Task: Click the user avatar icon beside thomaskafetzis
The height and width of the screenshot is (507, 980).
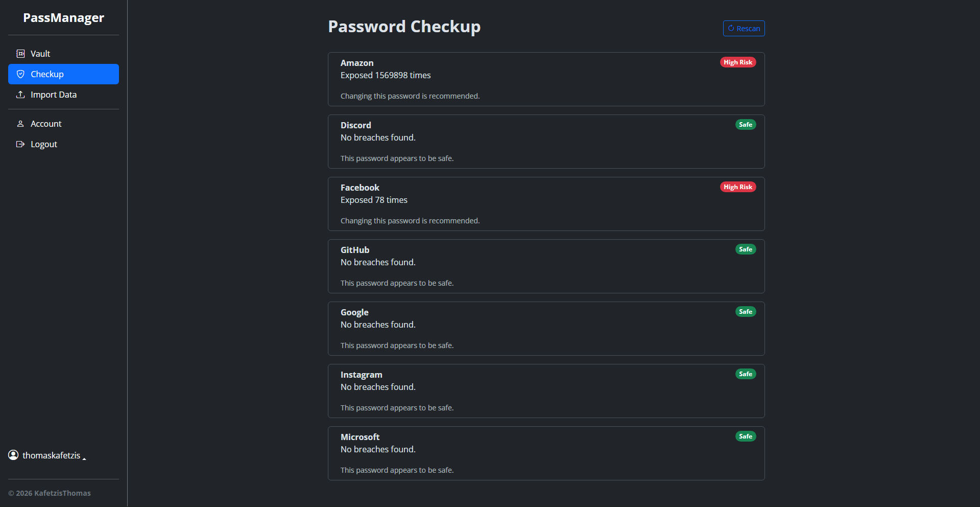Action: 13,455
